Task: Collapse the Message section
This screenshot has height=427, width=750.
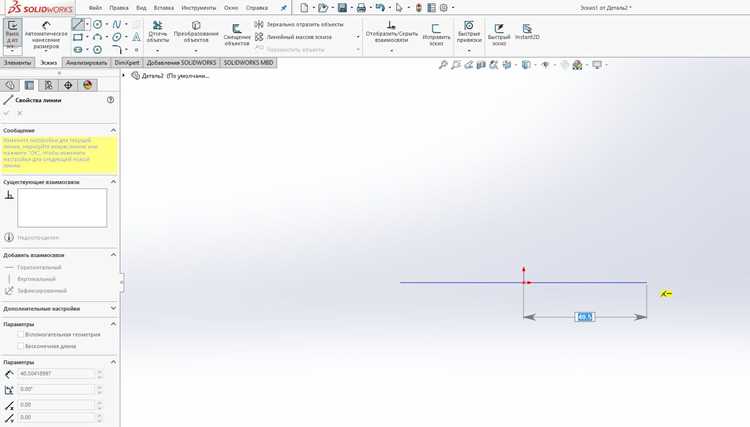Action: (113, 130)
